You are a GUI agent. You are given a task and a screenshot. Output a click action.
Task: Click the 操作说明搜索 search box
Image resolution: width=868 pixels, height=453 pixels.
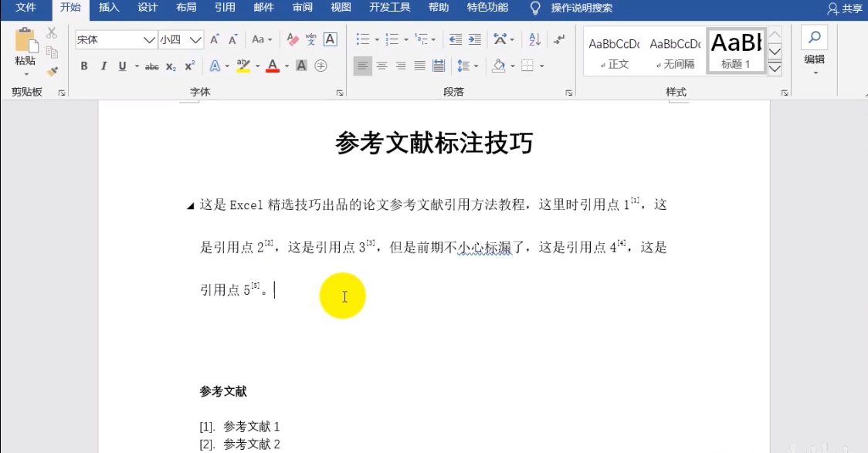point(581,8)
